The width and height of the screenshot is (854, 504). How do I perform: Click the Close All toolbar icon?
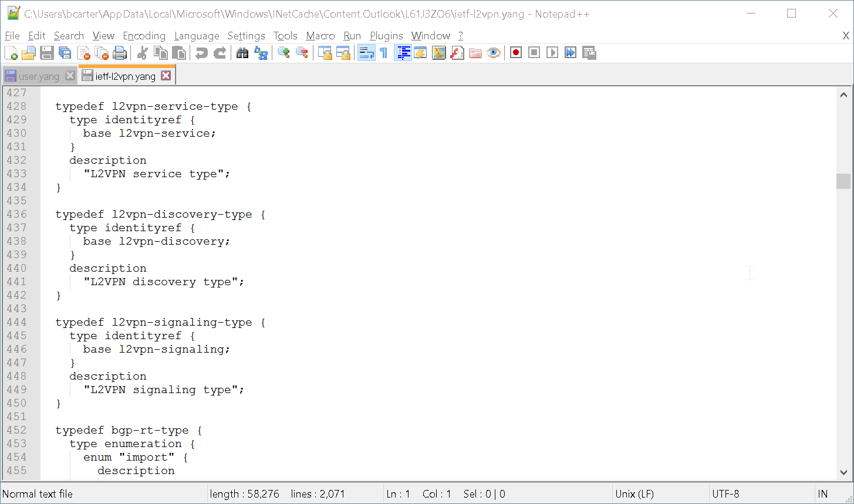coord(102,53)
